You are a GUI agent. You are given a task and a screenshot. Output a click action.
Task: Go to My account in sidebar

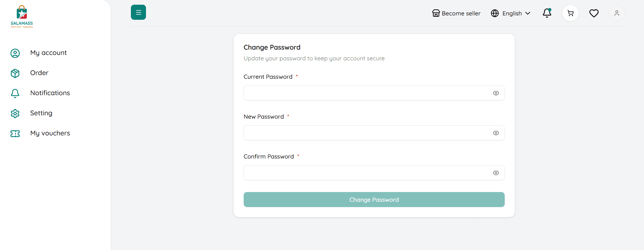pyautogui.click(x=48, y=53)
